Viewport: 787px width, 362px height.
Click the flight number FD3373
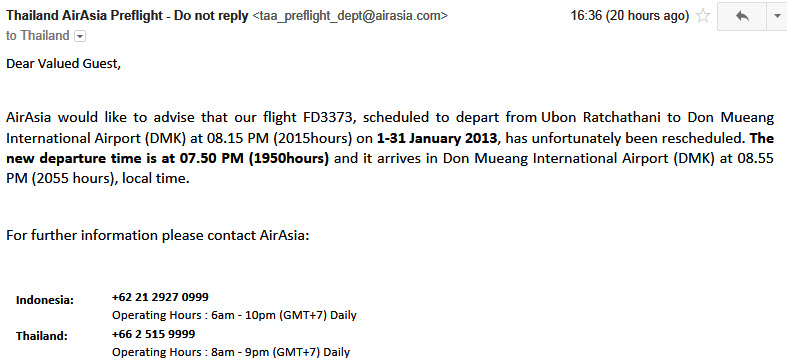(x=329, y=118)
